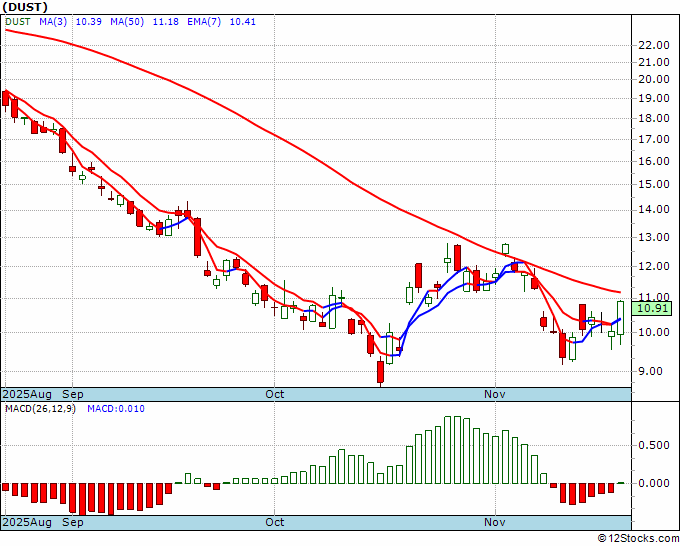Click the 12.00 price axis label
Screen dimensions: 680x546
[654, 266]
